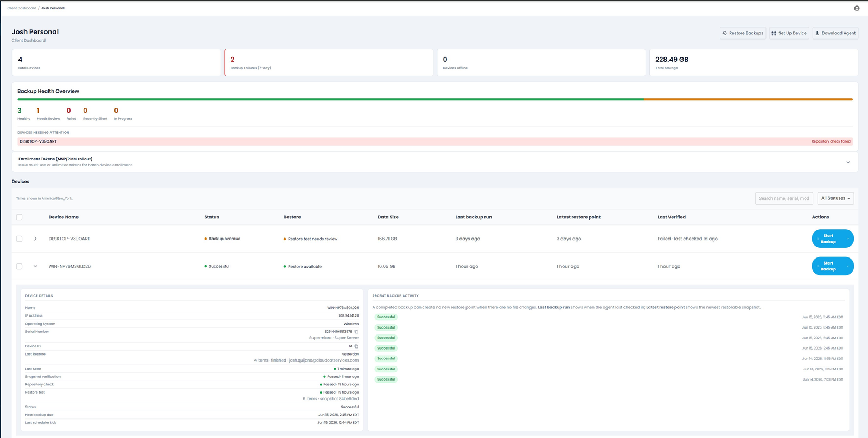Collapse the WIN-NP76M3GLD26 device row
This screenshot has height=438, width=868.
[35, 266]
